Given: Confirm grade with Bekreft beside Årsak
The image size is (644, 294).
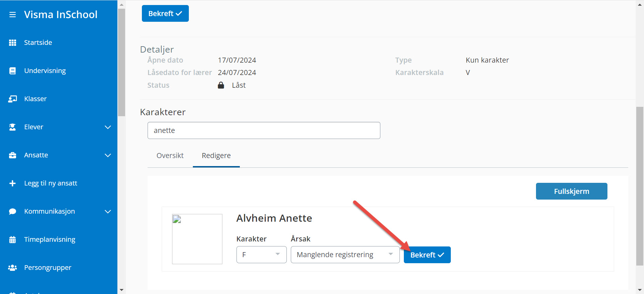Looking at the screenshot, I should point(427,255).
